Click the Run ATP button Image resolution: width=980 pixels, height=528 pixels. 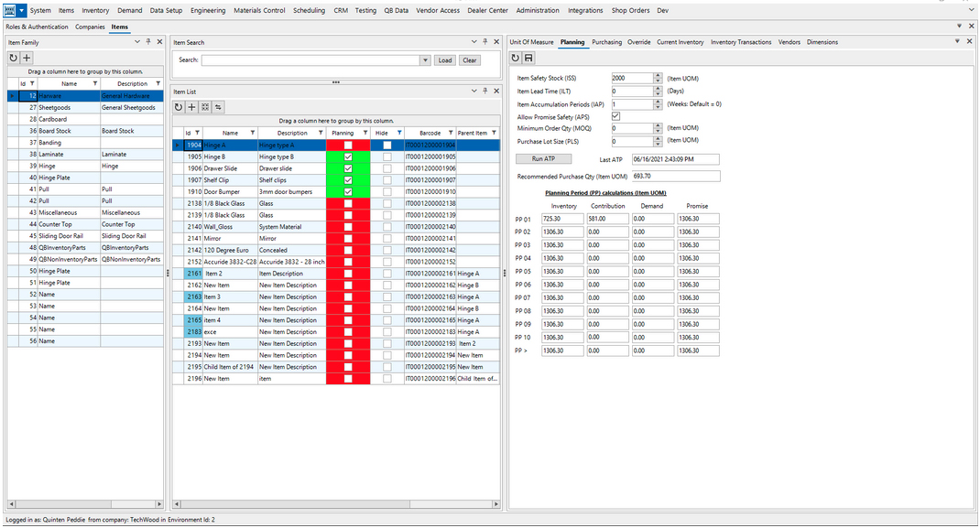543,158
